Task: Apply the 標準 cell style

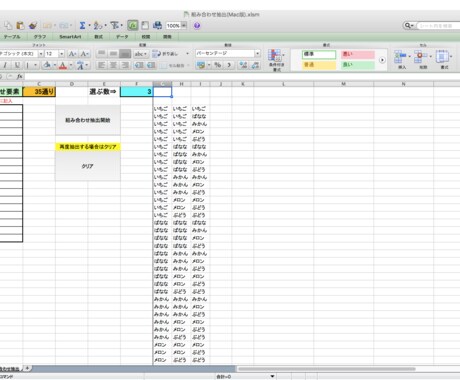Action: click(319, 54)
